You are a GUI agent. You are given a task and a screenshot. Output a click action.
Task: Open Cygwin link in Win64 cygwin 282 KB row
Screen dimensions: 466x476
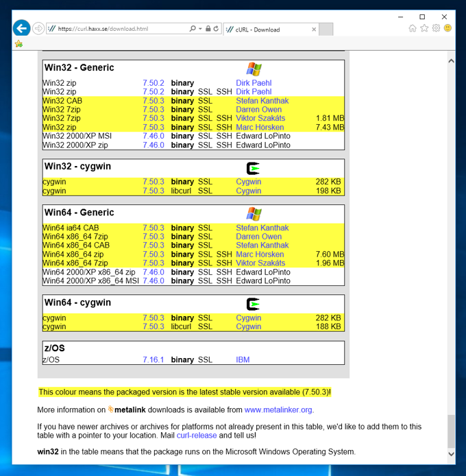click(x=249, y=318)
